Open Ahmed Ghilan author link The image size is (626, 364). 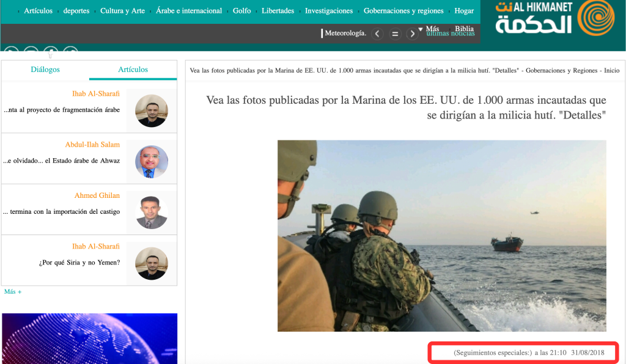[97, 196]
